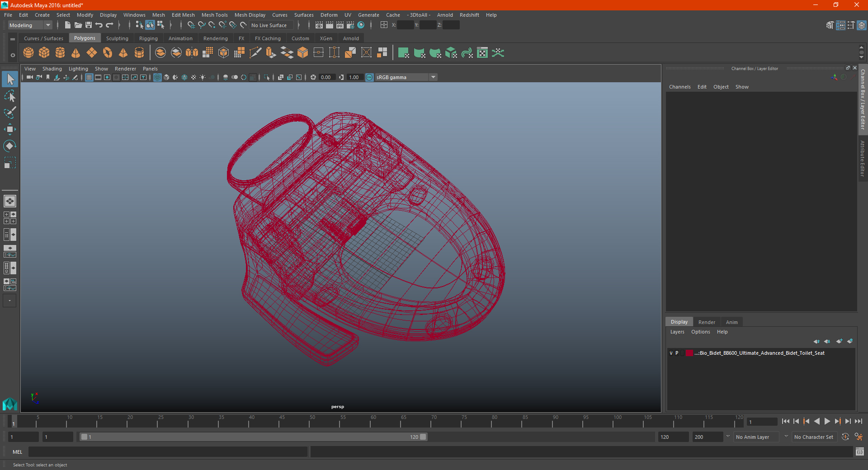Open the Modeling menu set dropdown
The width and height of the screenshot is (868, 470).
point(30,25)
